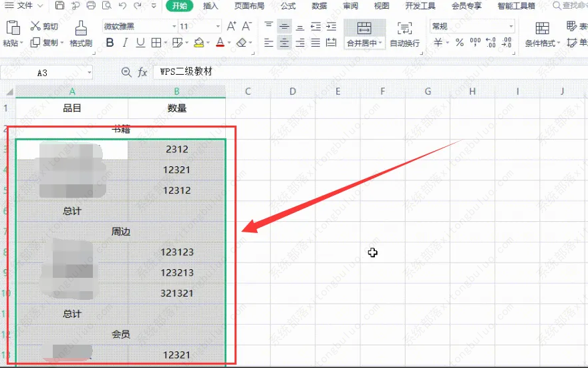Screen dimensions: 588x368
Task: Click the Save icon in quick access toolbar
Action: click(x=59, y=5)
